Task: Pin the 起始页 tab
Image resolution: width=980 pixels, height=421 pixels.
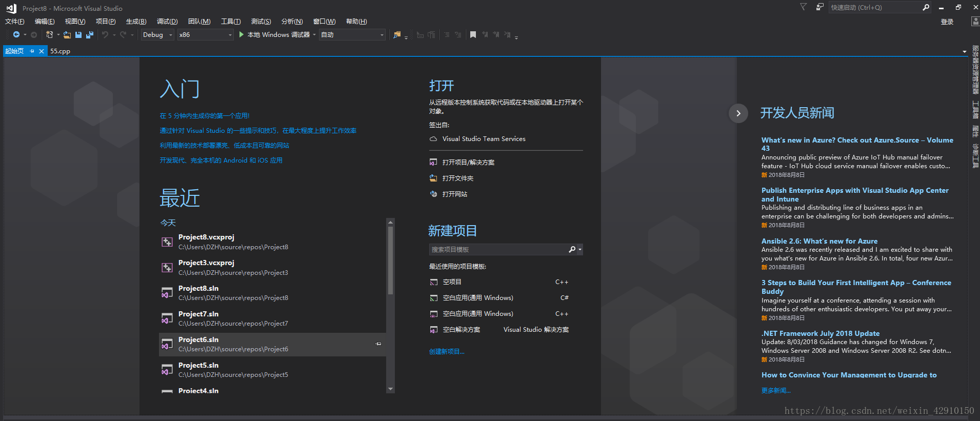Action: point(32,51)
